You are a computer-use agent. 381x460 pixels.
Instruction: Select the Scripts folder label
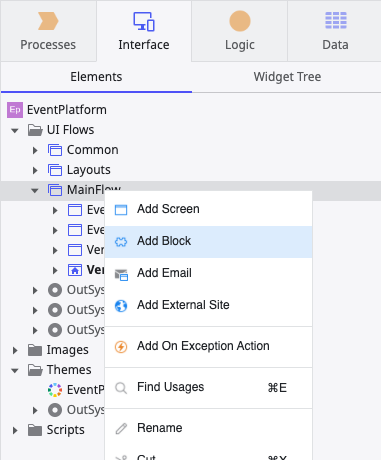[66, 430]
